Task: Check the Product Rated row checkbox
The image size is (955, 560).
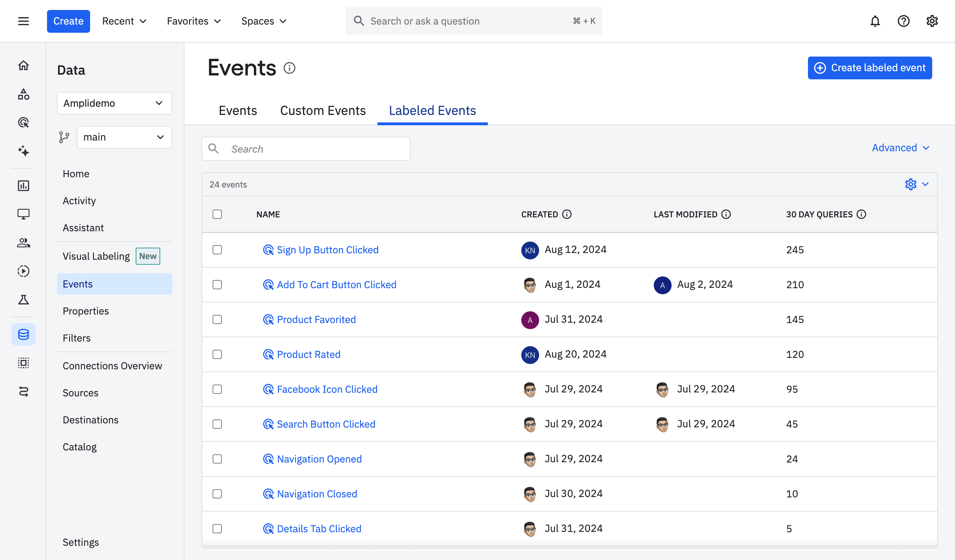Action: 217,355
